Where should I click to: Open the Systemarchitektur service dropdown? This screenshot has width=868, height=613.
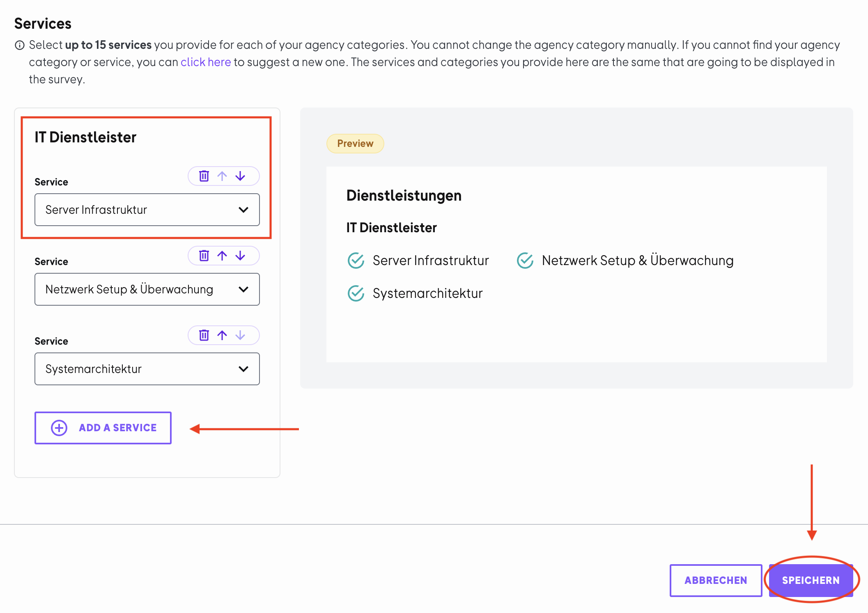click(x=147, y=369)
